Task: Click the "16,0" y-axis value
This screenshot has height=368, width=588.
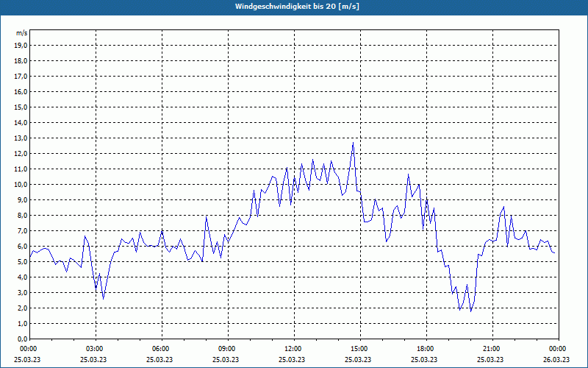Action: pos(21,91)
